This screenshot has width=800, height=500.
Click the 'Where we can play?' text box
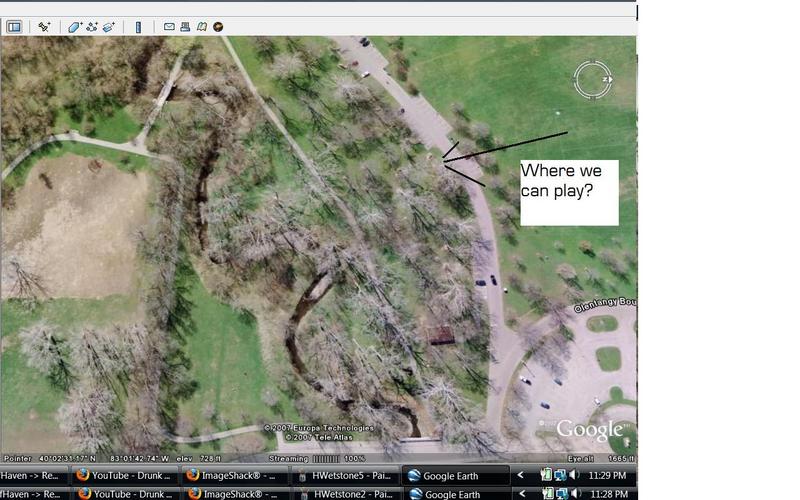569,192
